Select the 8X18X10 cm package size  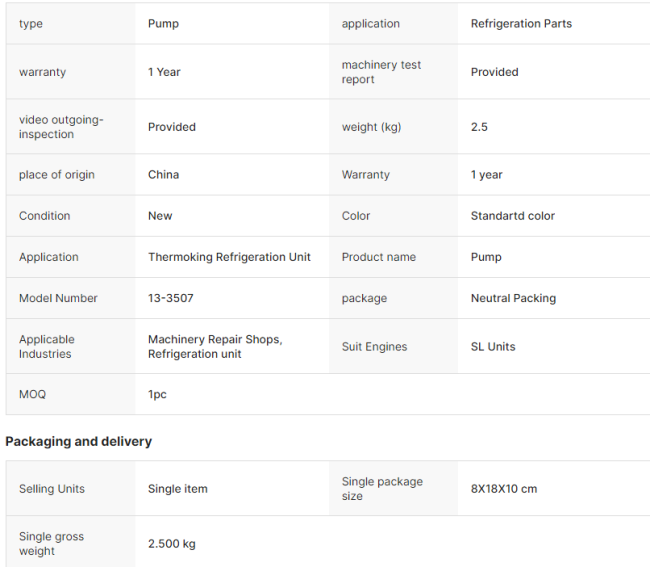coord(504,489)
